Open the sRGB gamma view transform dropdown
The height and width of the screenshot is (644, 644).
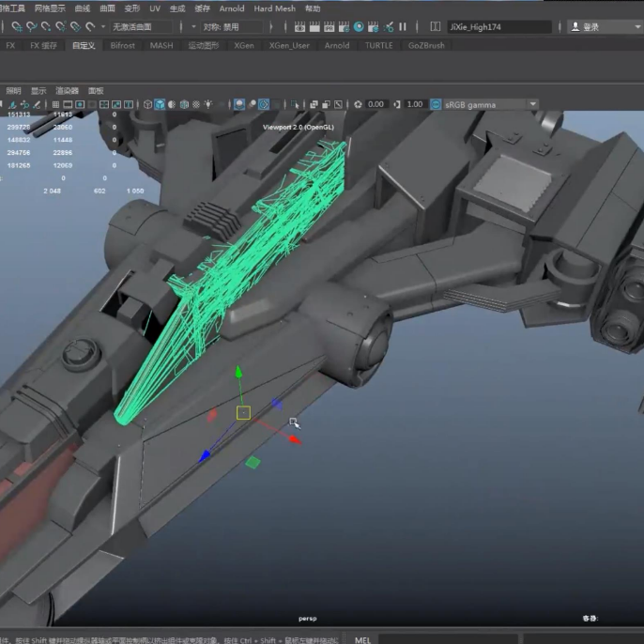pos(532,104)
